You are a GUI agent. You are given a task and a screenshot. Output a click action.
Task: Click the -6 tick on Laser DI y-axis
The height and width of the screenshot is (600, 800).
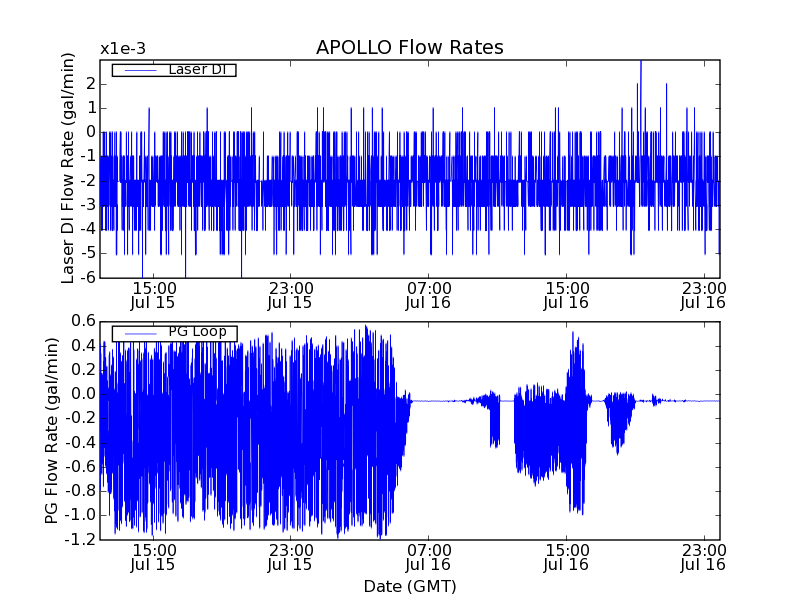pyautogui.click(x=88, y=278)
